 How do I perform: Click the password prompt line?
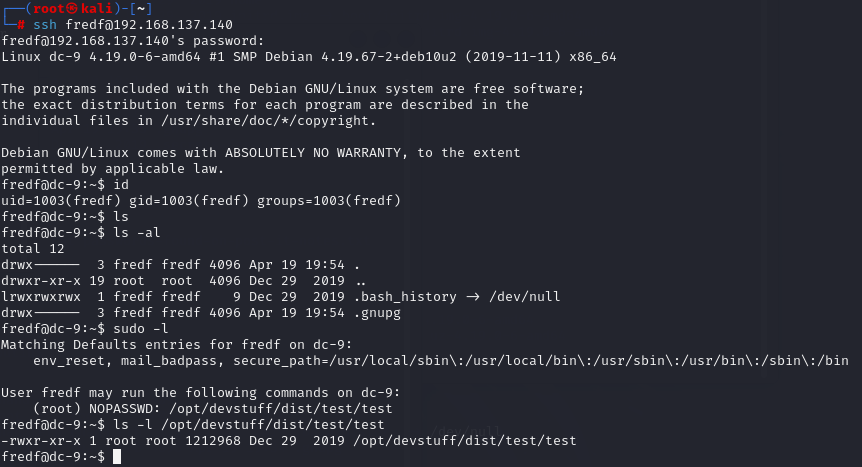[133, 40]
